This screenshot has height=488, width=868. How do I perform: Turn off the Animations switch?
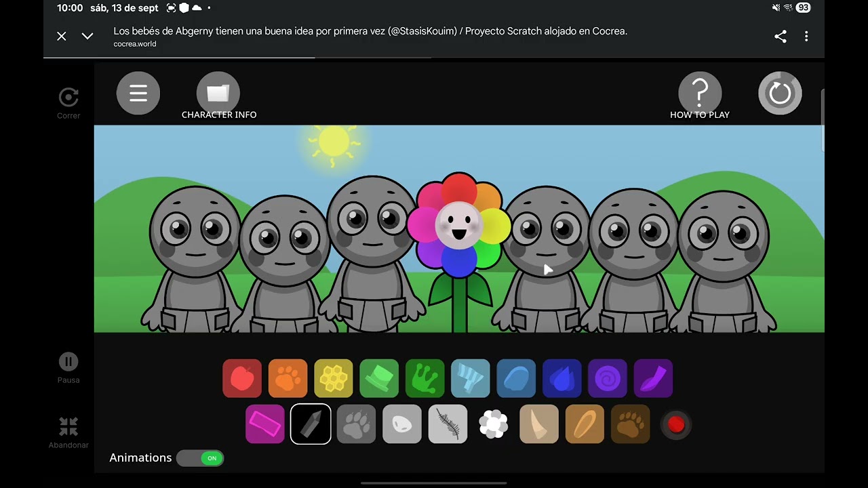(x=200, y=458)
